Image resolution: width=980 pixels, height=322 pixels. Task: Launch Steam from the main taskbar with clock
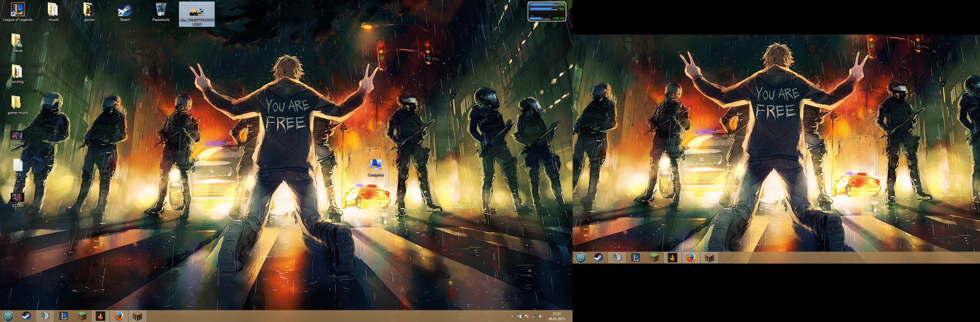tap(26, 316)
